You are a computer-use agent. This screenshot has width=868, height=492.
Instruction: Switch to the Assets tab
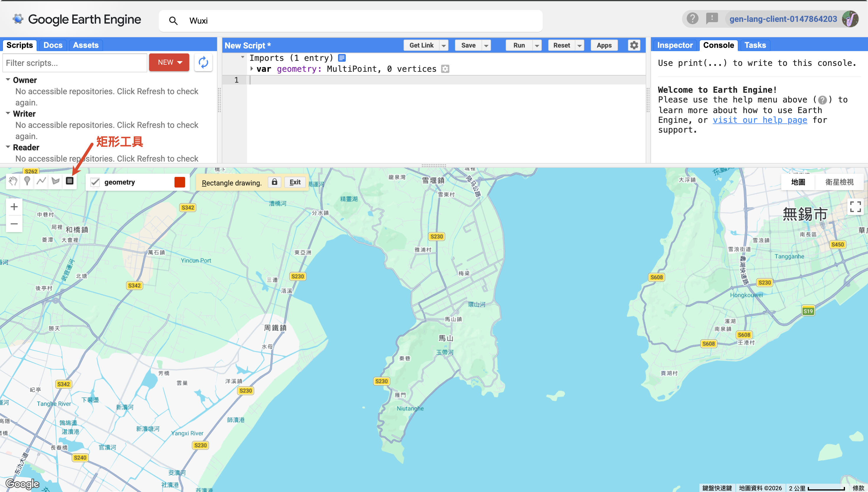[x=86, y=45]
